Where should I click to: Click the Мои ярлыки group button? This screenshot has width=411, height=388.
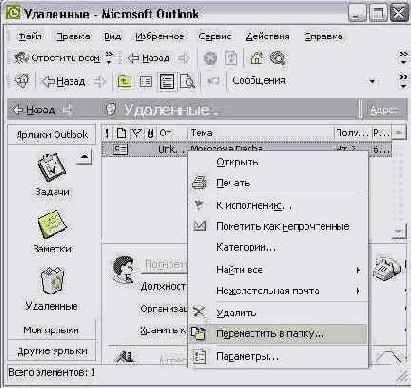tap(51, 330)
